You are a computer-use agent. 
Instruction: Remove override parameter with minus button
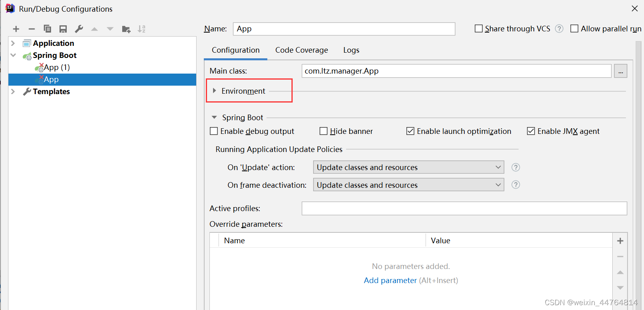[620, 257]
